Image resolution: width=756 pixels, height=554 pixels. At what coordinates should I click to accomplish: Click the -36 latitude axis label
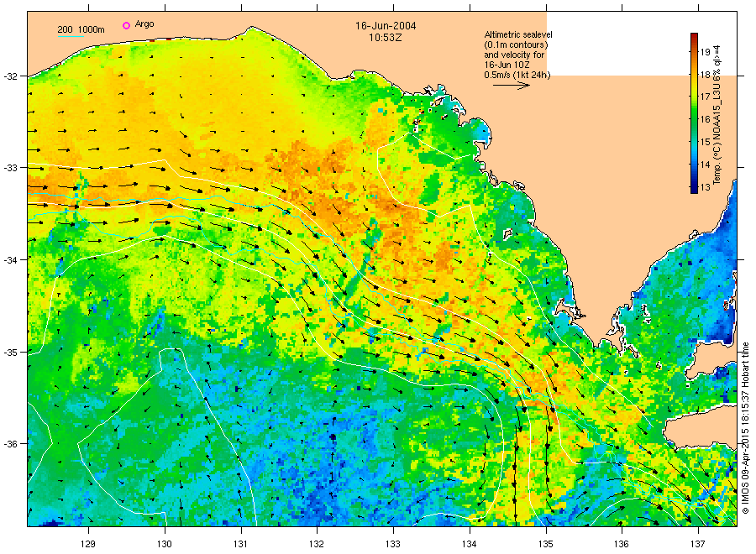click(10, 444)
